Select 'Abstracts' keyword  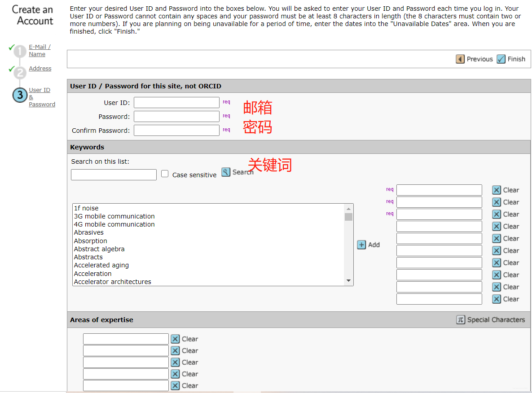[x=88, y=258]
